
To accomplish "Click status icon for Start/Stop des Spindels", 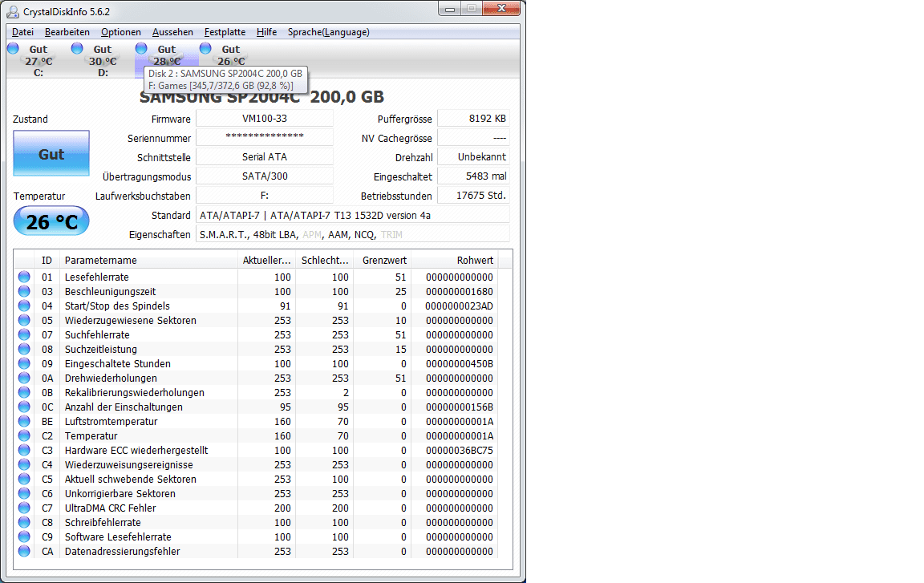I will (24, 306).
